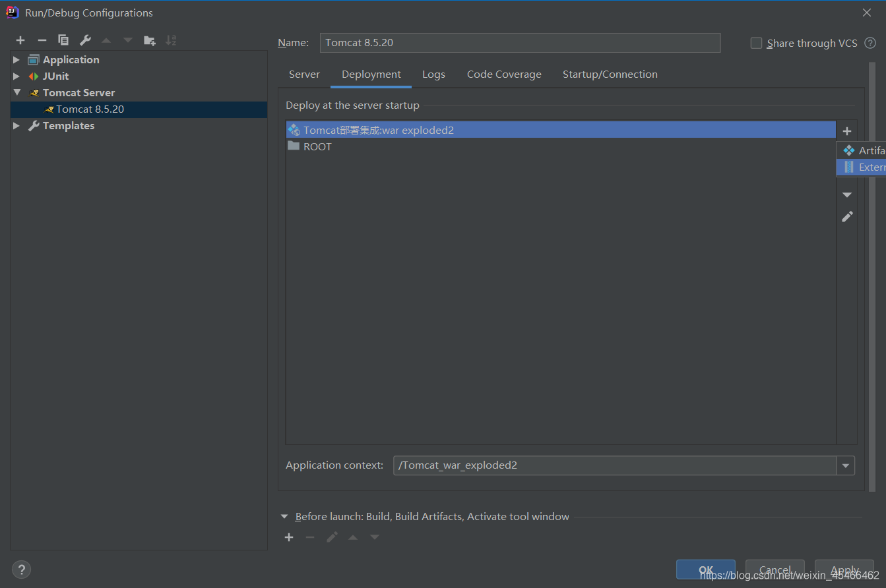Viewport: 886px width, 588px height.
Task: Edit before-launch task with pencil icon
Action: [x=332, y=537]
